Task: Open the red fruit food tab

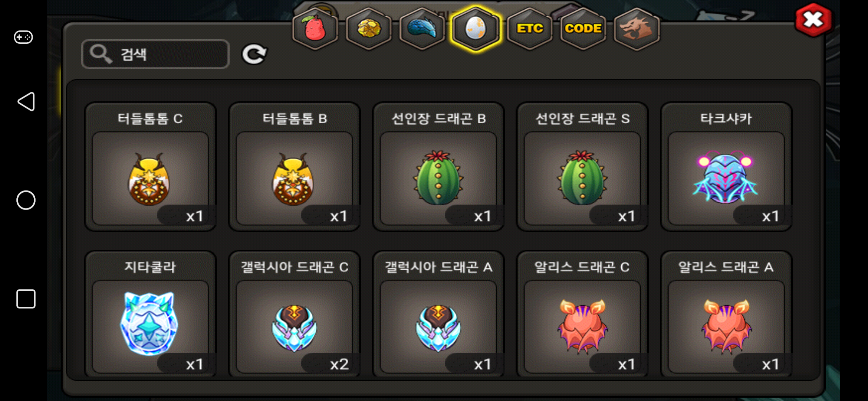Action: (x=315, y=29)
